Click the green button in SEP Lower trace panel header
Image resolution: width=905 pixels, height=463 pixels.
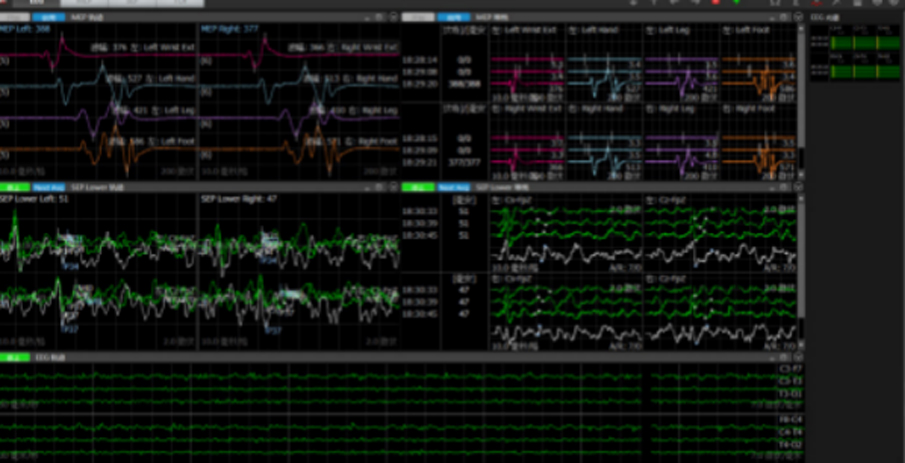(14, 187)
